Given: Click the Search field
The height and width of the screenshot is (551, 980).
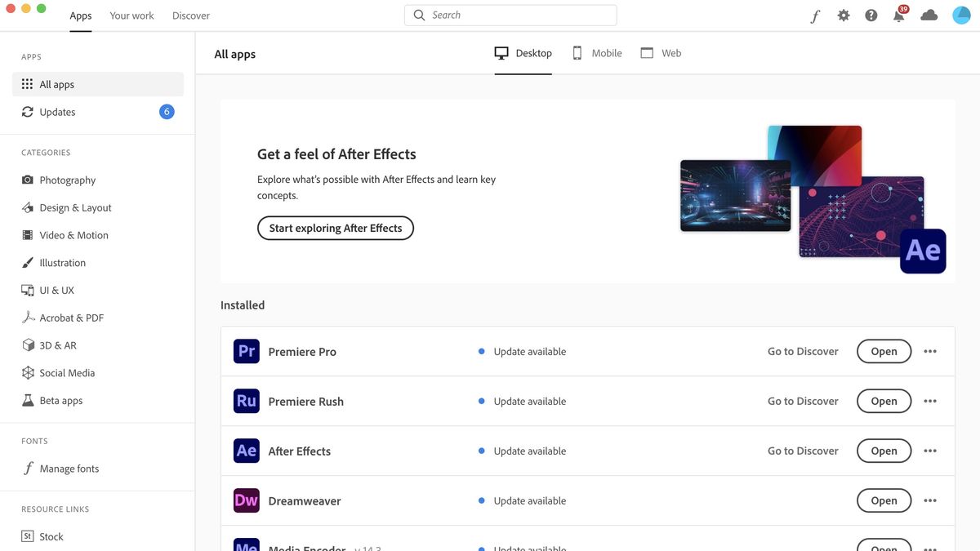Looking at the screenshot, I should (510, 14).
